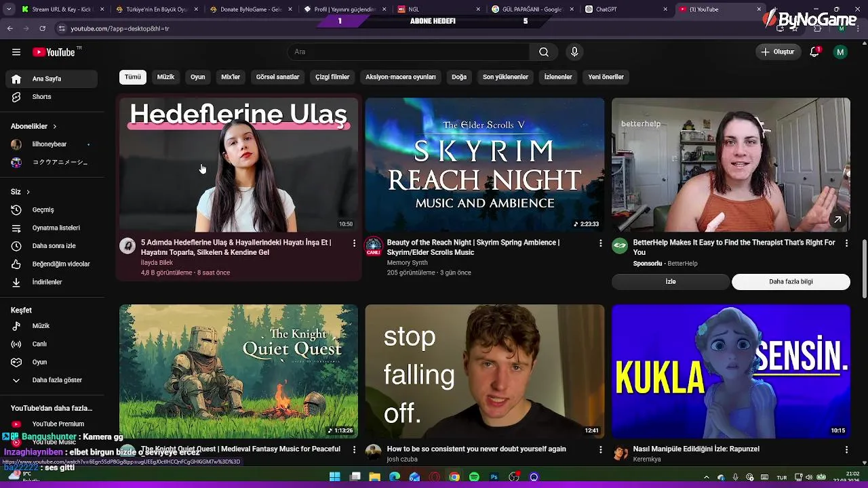The width and height of the screenshot is (868, 488).
Task: Open YouTube Premium link
Action: click(52, 424)
